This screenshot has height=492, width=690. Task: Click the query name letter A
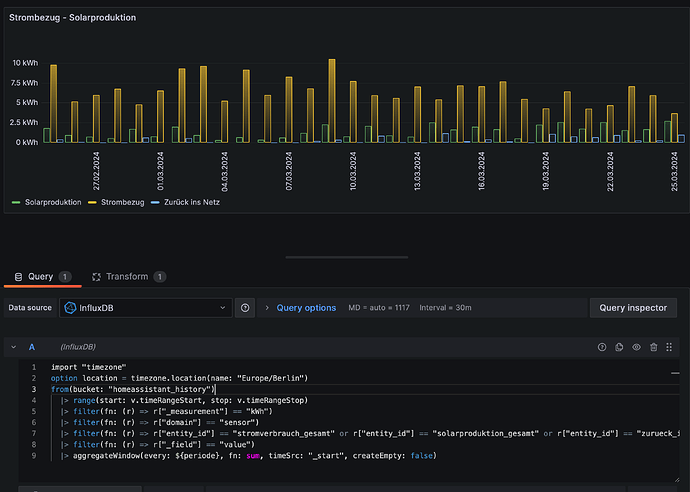point(32,347)
